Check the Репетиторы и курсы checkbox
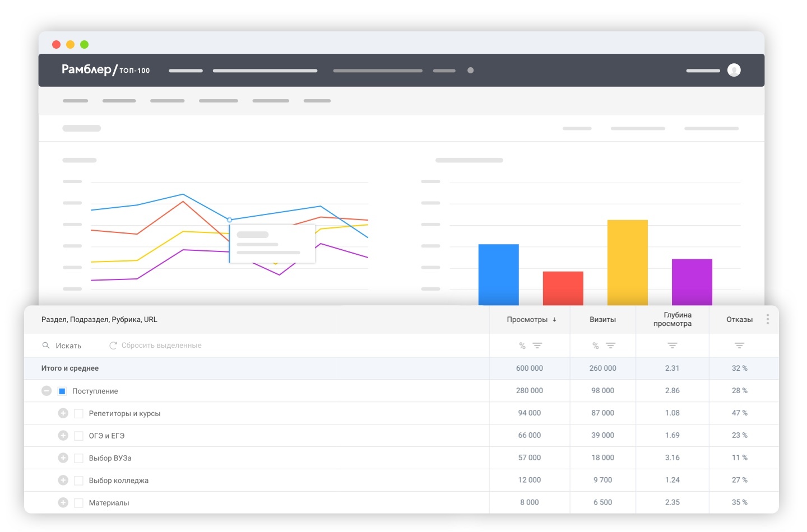807x532 pixels. click(78, 413)
